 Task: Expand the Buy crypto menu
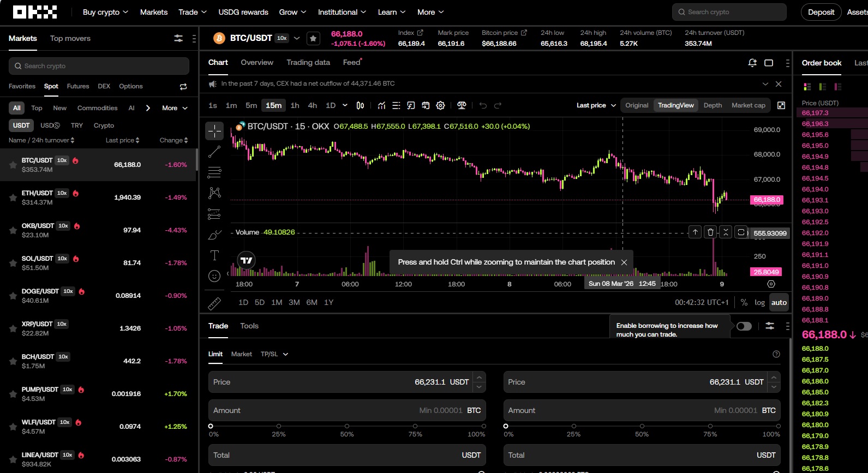105,12
